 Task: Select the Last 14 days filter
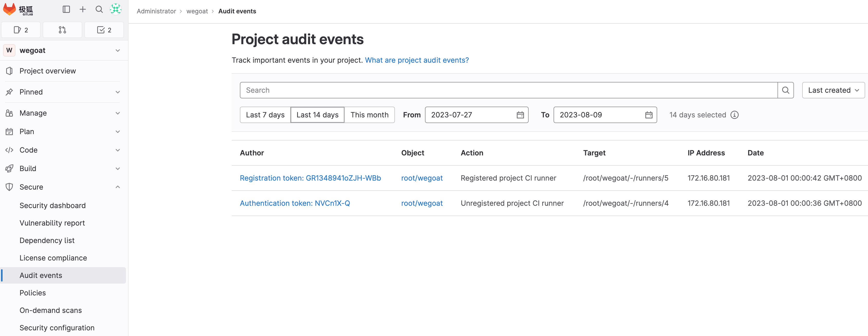pos(317,115)
